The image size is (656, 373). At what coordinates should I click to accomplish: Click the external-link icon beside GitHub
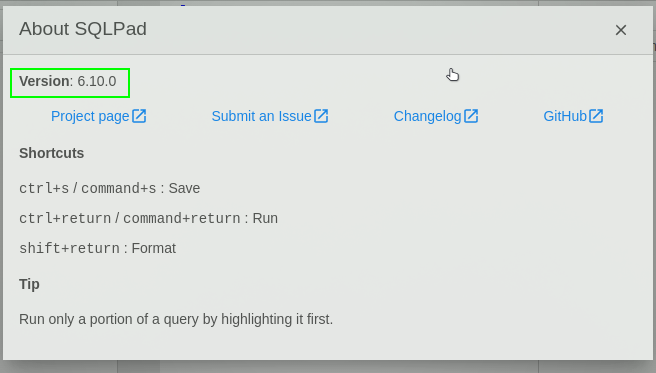tap(596, 116)
